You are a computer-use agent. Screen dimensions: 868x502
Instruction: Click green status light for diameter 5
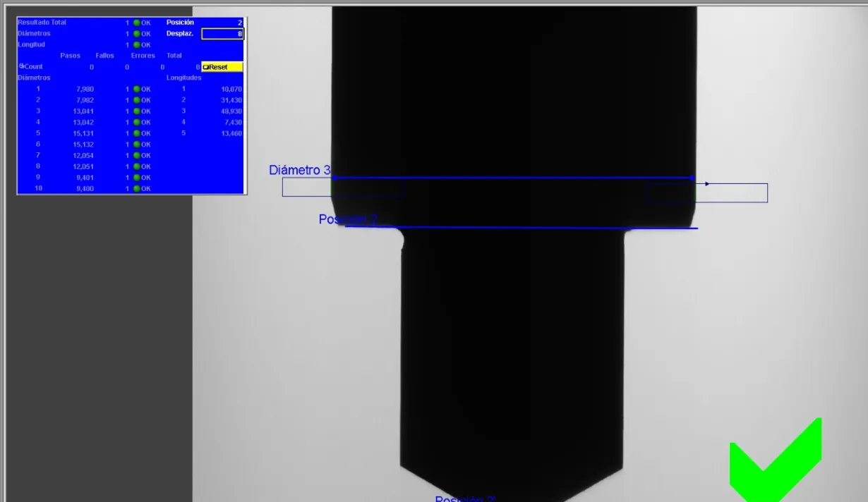136,133
